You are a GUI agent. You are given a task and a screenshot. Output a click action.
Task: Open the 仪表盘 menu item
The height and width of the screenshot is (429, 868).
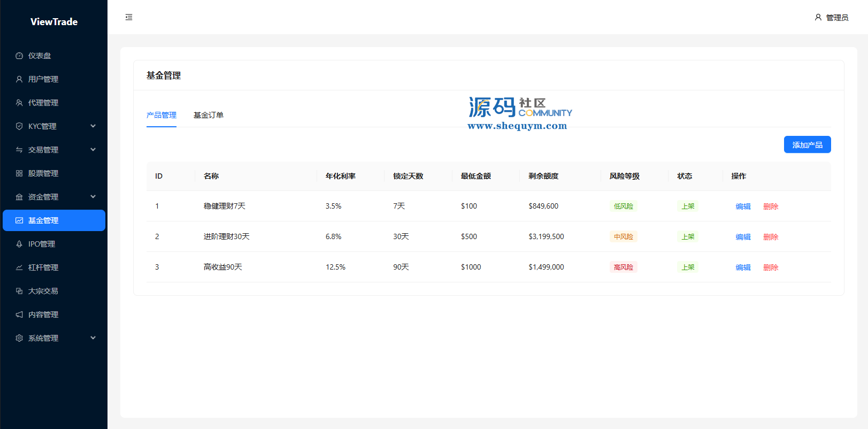(x=54, y=56)
